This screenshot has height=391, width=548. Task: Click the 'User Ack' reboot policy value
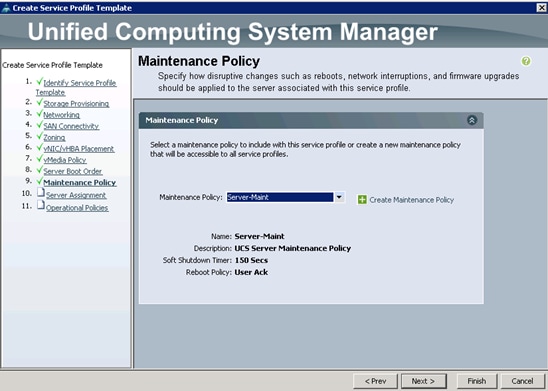(251, 272)
